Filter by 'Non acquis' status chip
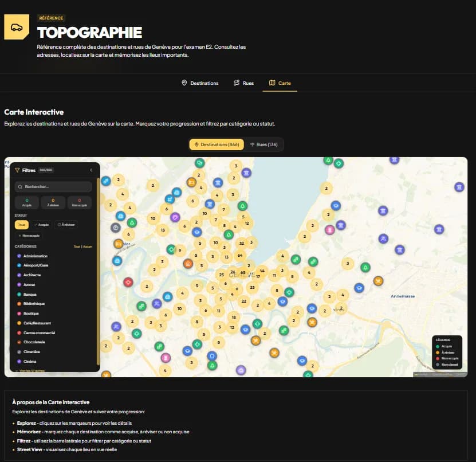Image resolution: width=476 pixels, height=462 pixels. [29, 236]
